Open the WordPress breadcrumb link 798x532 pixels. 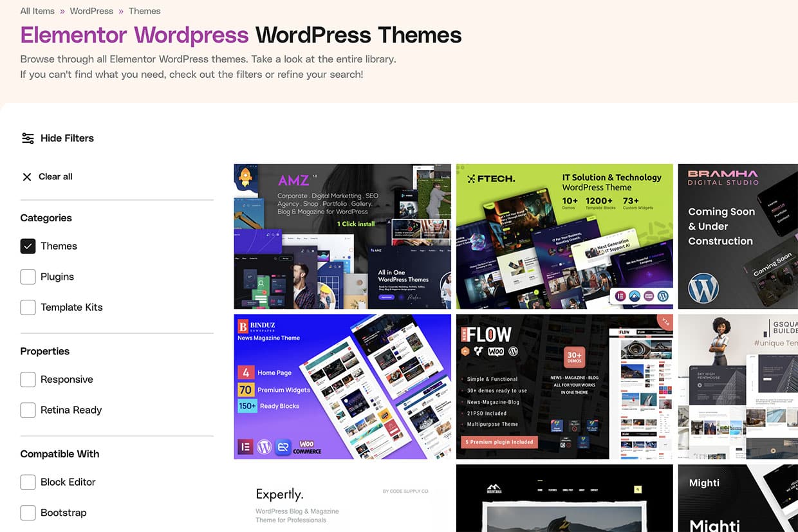tap(91, 11)
